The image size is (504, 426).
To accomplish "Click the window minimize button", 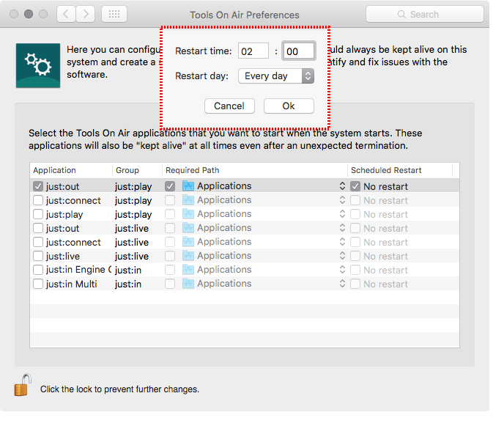I will coord(29,14).
